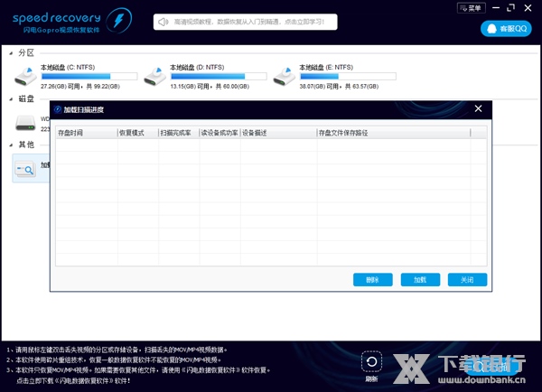Click the 本地磁盘 (D: NTFS) label
Screen dimensions: 542x392
(x=197, y=68)
